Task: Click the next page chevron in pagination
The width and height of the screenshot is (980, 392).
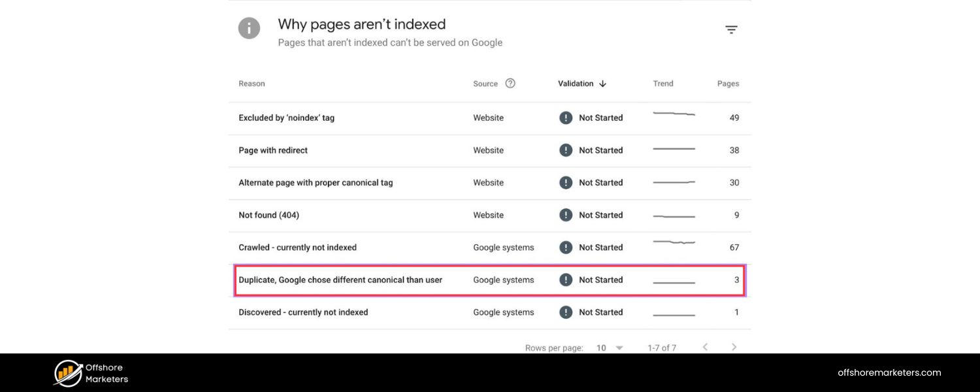Action: click(734, 347)
